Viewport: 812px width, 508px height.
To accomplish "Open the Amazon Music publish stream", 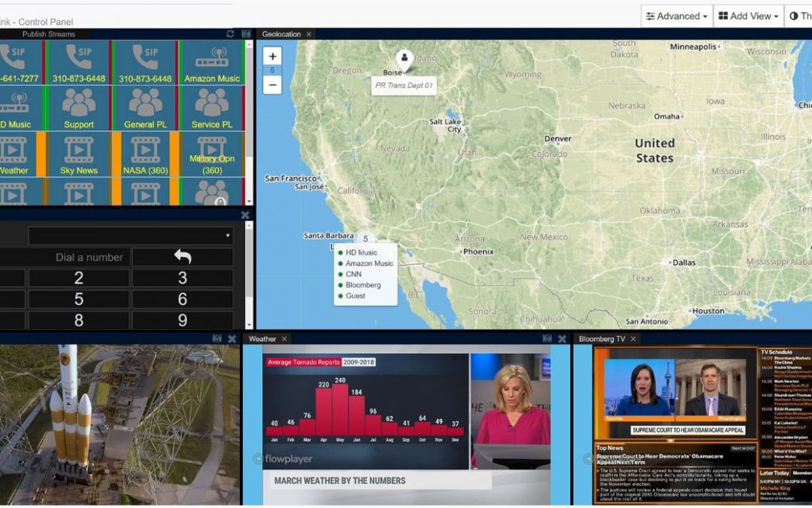I will [211, 62].
